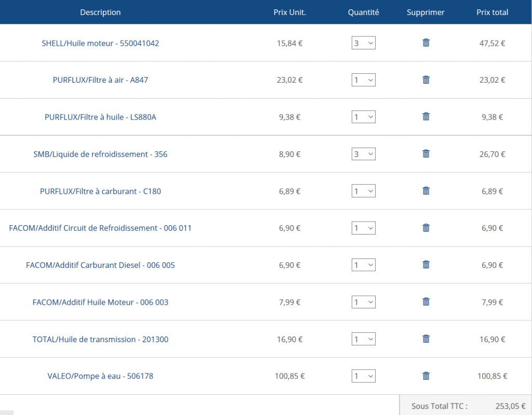Remove FACOM Additif Carburant Diesel item
532x415 pixels.
tap(426, 265)
